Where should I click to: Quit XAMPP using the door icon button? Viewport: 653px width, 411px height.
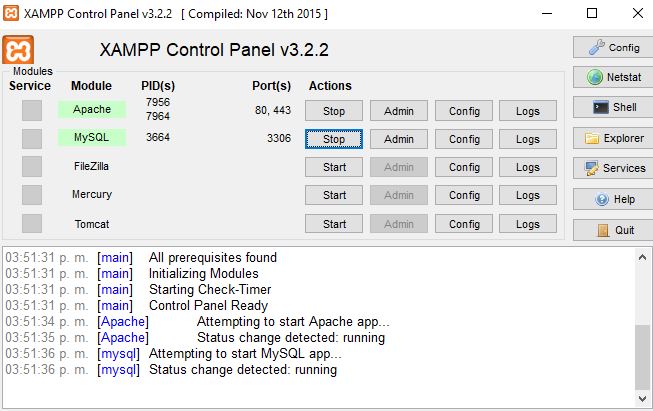(x=611, y=230)
